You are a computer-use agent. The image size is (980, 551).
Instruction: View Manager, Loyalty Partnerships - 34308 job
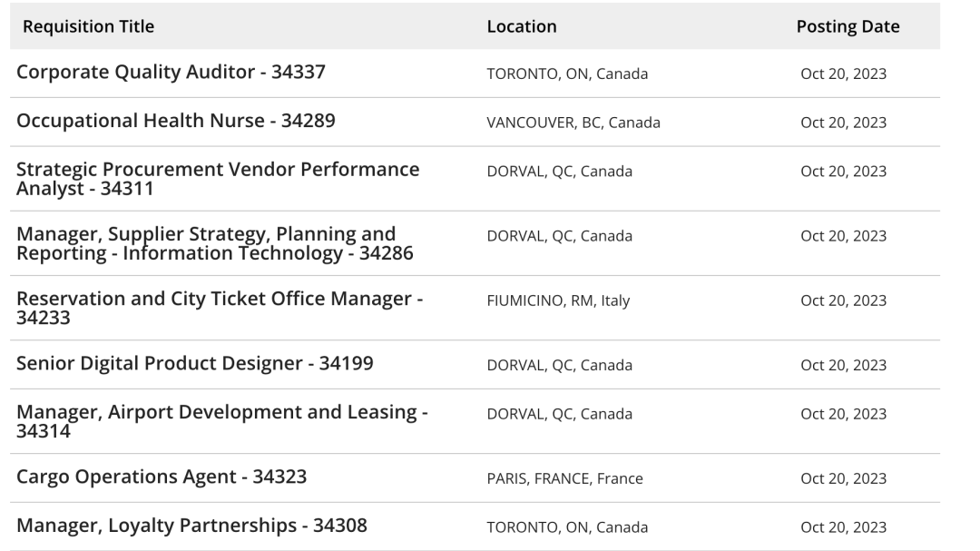pyautogui.click(x=191, y=526)
